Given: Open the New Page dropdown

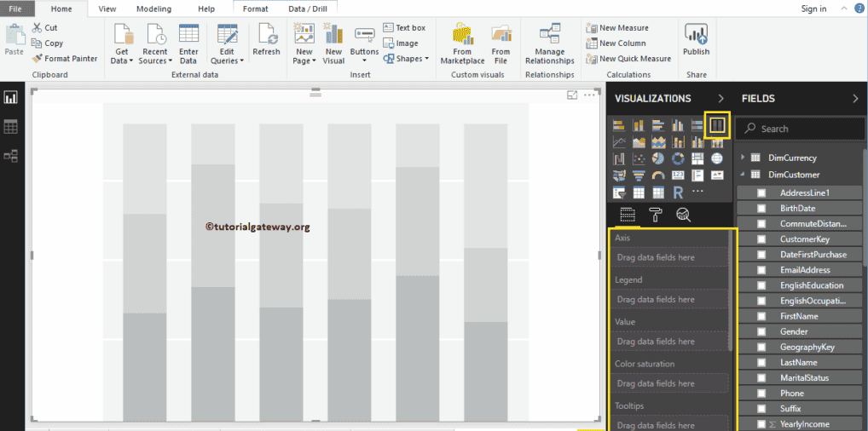Looking at the screenshot, I should (304, 44).
